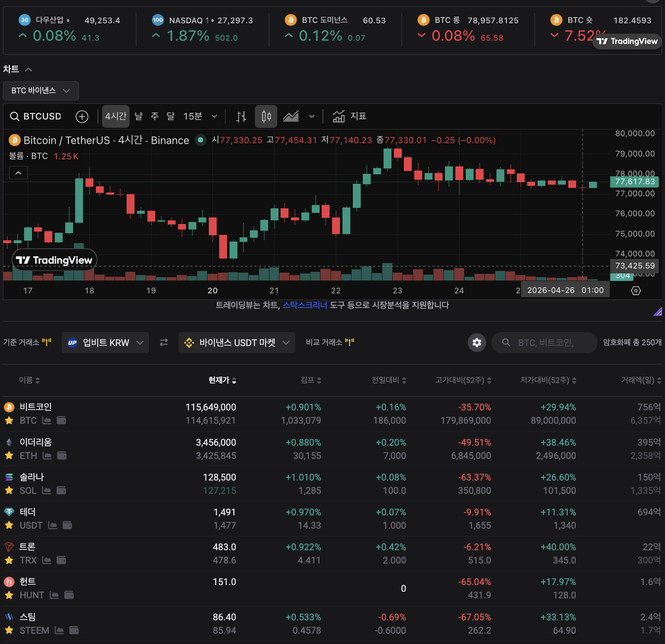Open chart settings hexagon icon on time axis

point(636,290)
